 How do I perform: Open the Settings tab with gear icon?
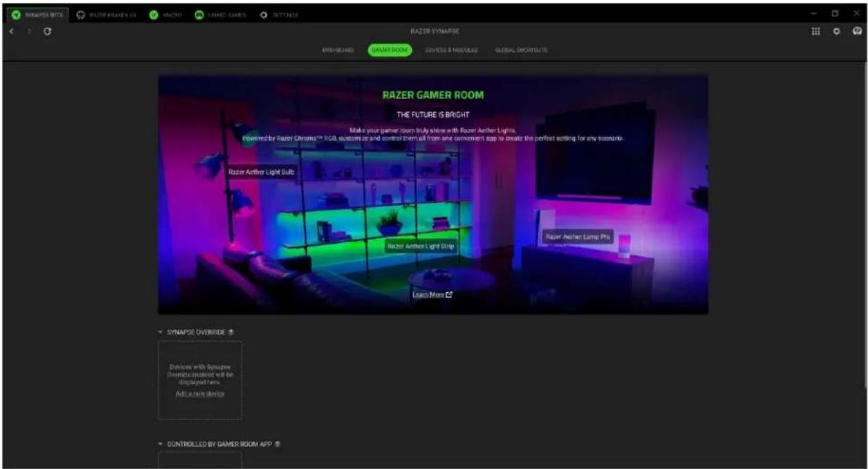[x=278, y=14]
